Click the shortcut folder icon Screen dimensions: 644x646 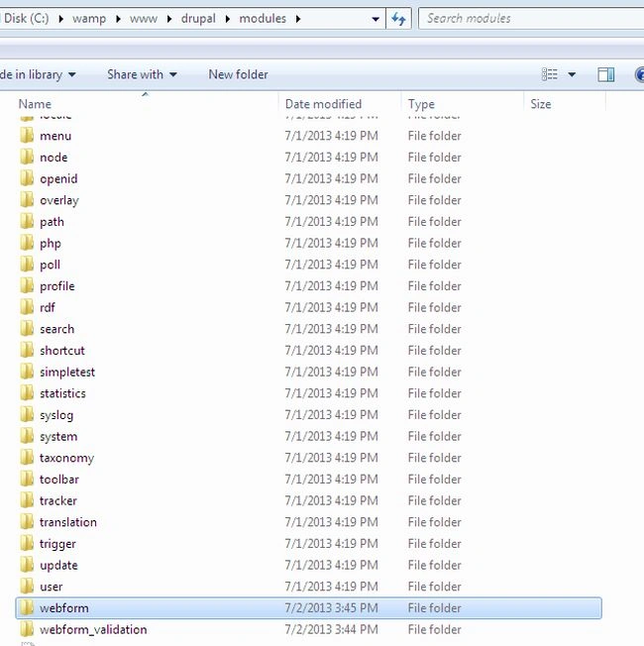27,350
